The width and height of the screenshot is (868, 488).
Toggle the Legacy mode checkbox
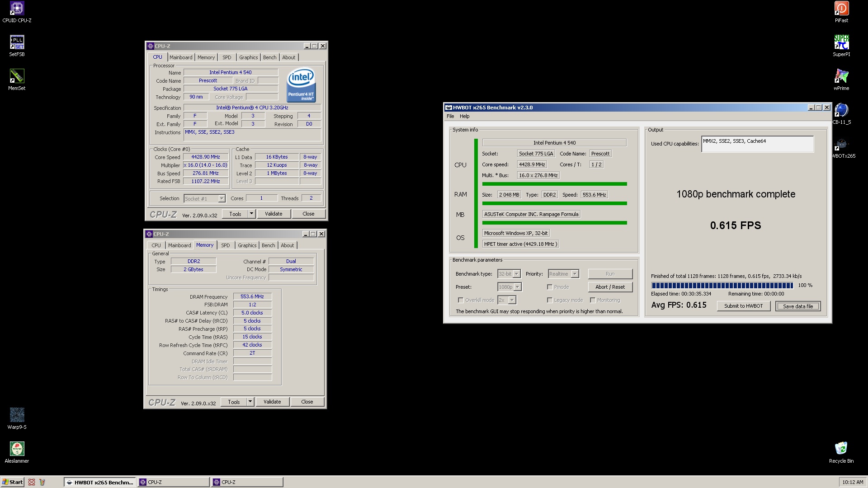[549, 300]
